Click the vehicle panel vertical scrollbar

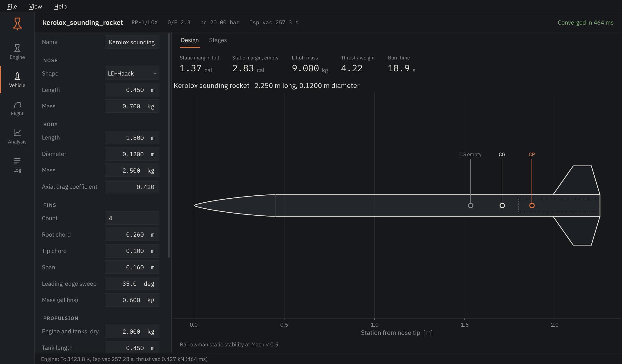pyautogui.click(x=169, y=146)
